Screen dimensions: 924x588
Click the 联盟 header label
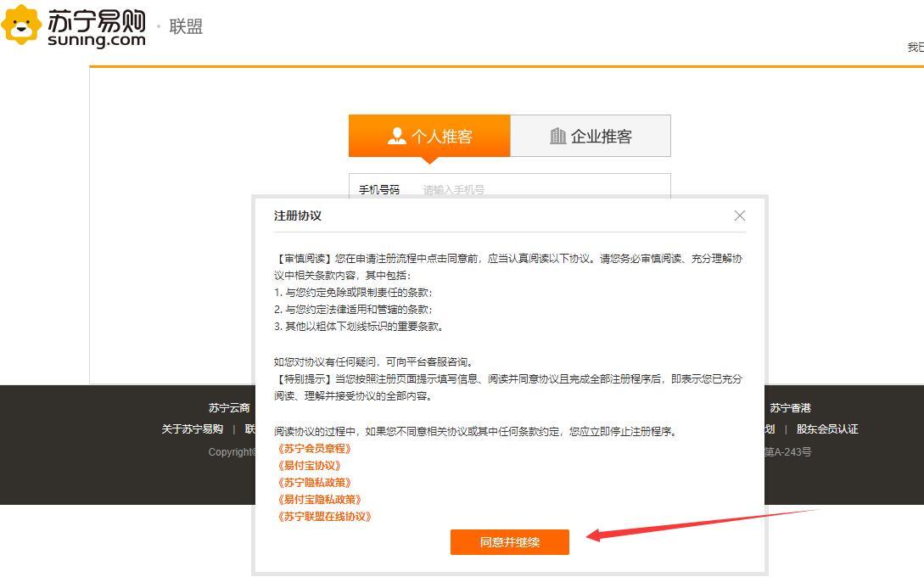tap(186, 26)
